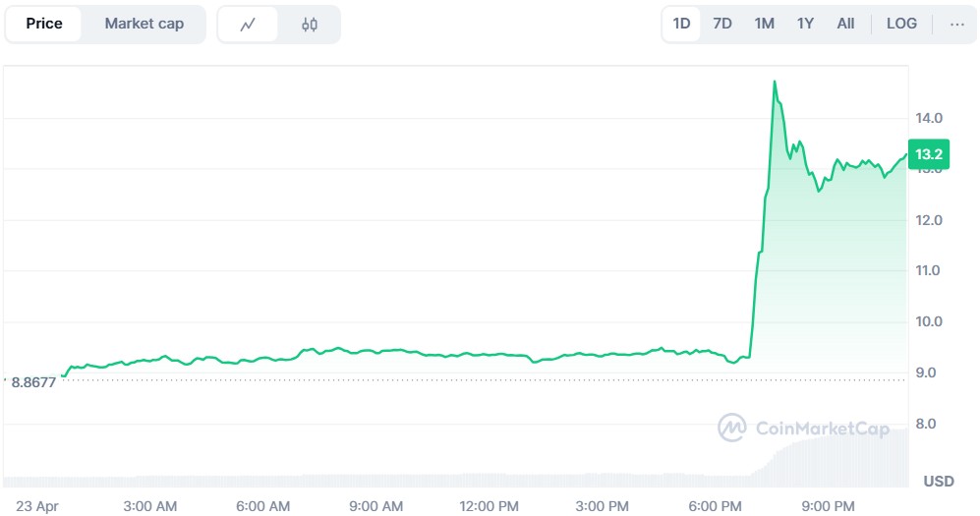980x516 pixels.
Task: Click the 6:00 PM time axis marker
Action: pyautogui.click(x=715, y=506)
